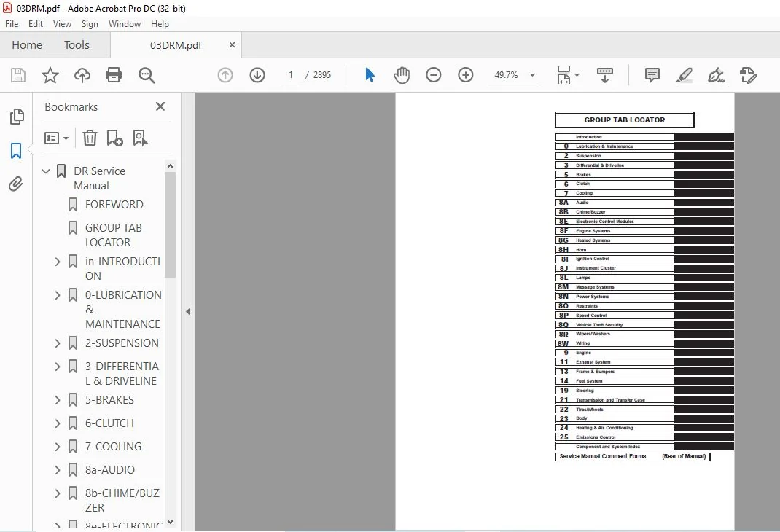
Task: Switch to the Tools tab
Action: pos(77,45)
